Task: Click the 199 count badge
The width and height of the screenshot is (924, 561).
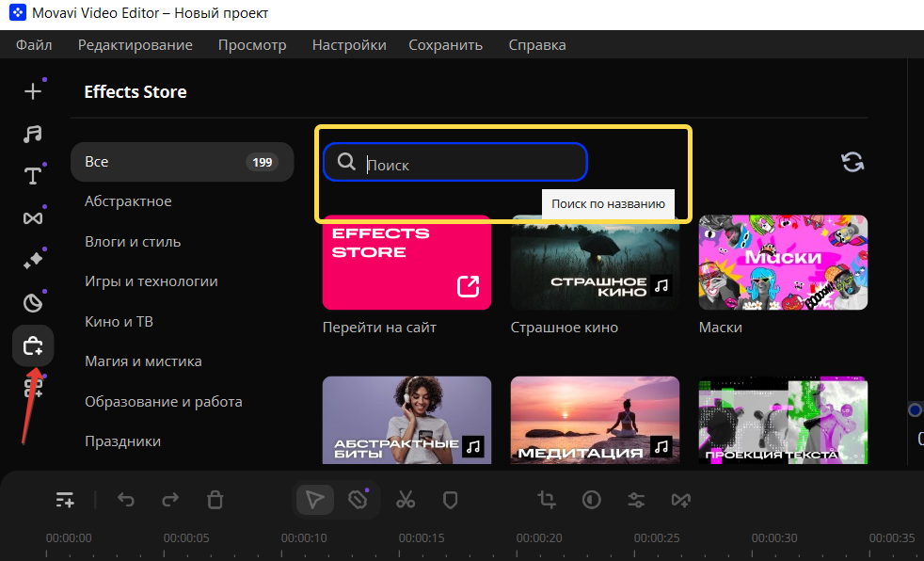Action: (262, 162)
